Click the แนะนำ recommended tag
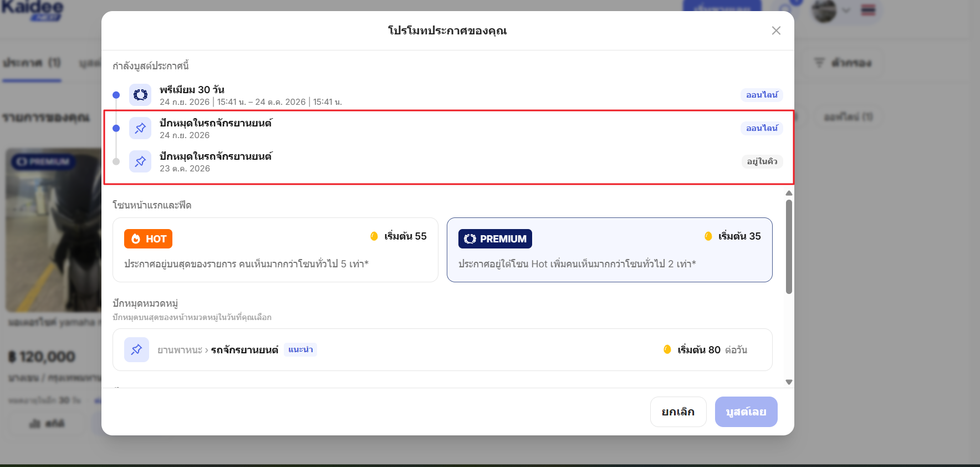 click(x=300, y=349)
